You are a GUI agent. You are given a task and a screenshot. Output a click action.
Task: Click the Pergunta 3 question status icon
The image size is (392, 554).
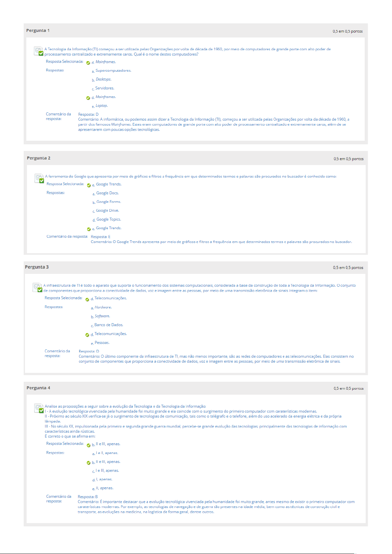(37, 287)
